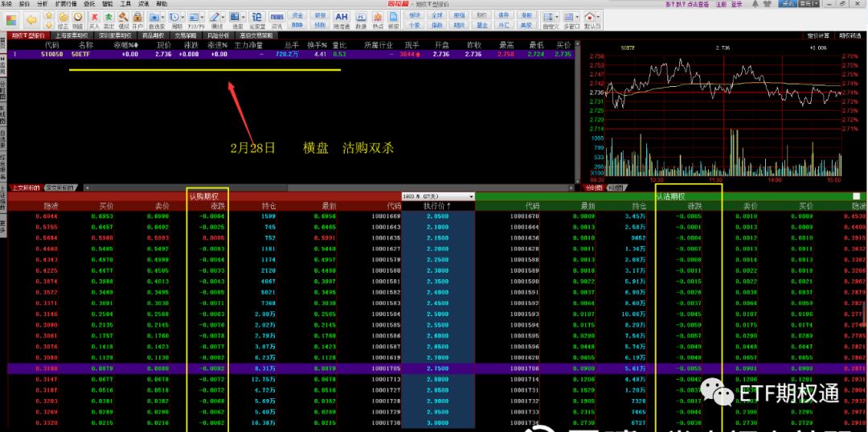Click the 买入 (buy) toolbar icon
The image size is (868, 432).
(x=94, y=19)
